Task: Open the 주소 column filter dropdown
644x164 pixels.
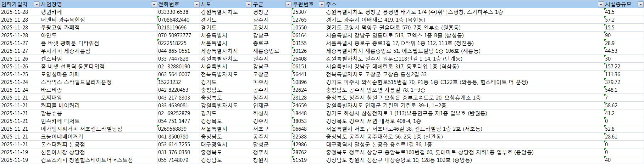Action: [x=601, y=4]
